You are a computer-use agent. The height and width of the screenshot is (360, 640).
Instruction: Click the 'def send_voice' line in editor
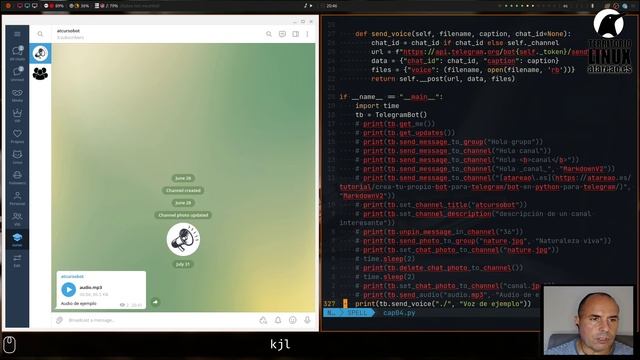[x=463, y=34]
